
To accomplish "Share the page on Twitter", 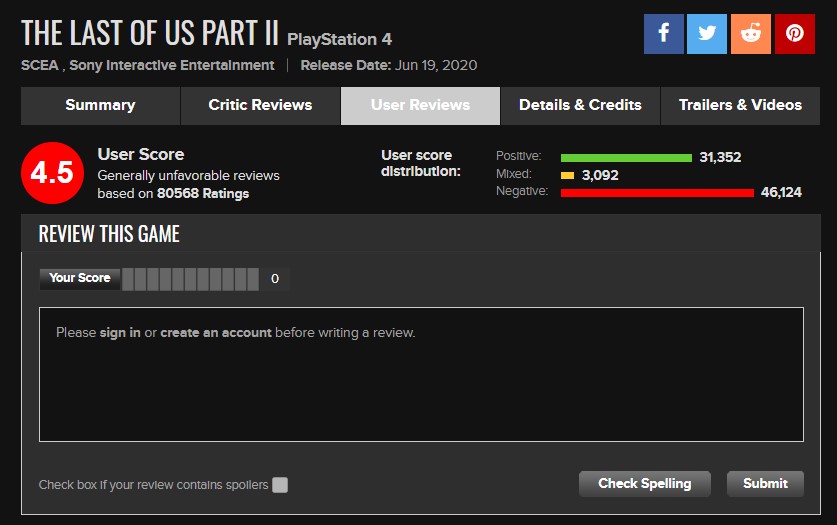I will [707, 34].
